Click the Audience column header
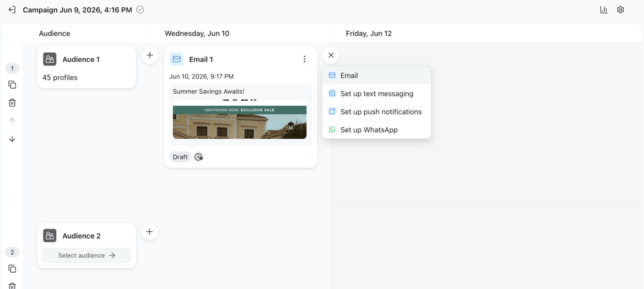The image size is (644, 289). [x=54, y=33]
